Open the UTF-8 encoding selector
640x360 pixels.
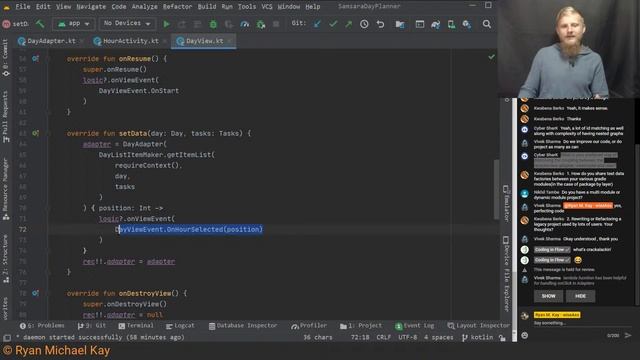point(407,338)
